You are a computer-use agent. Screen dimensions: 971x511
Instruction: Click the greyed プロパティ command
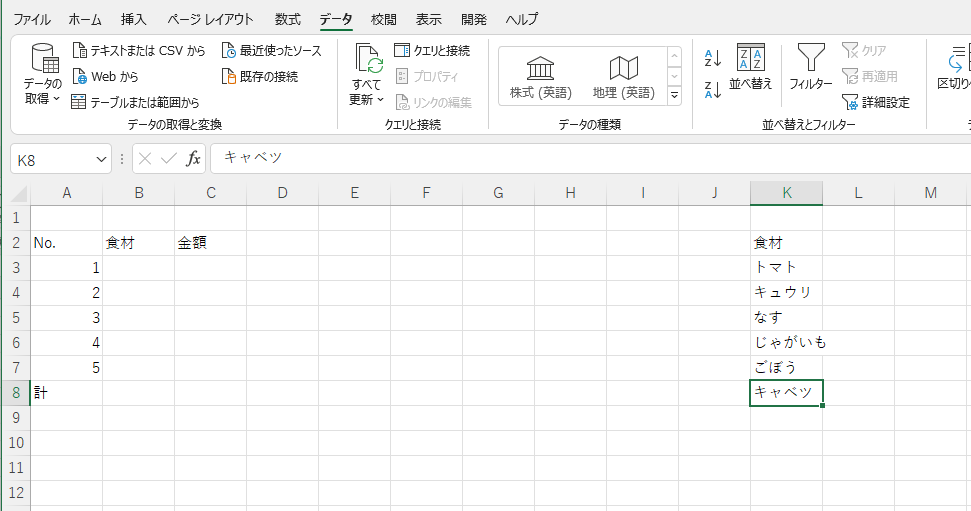(x=427, y=77)
